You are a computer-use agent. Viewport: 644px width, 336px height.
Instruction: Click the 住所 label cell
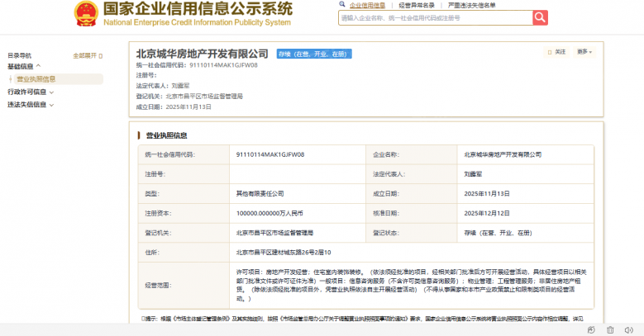184,253
